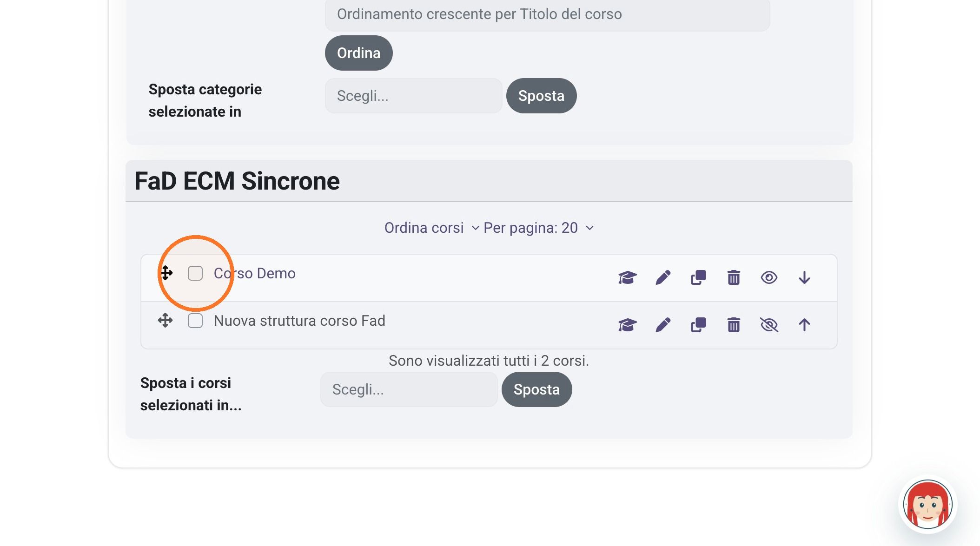980x546 pixels.
Task: Choose destination for Sposta i corsi selezionati
Action: pos(409,389)
